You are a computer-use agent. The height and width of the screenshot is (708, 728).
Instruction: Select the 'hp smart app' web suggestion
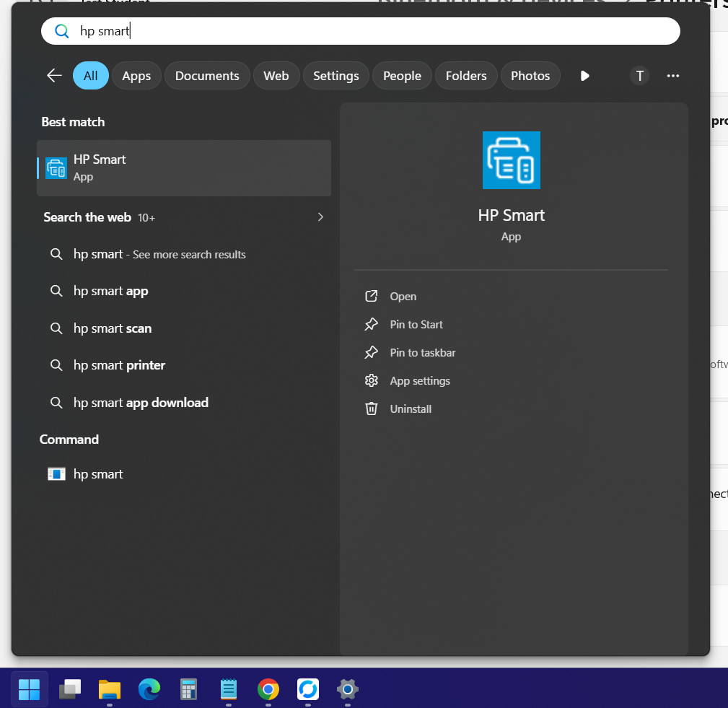point(184,291)
